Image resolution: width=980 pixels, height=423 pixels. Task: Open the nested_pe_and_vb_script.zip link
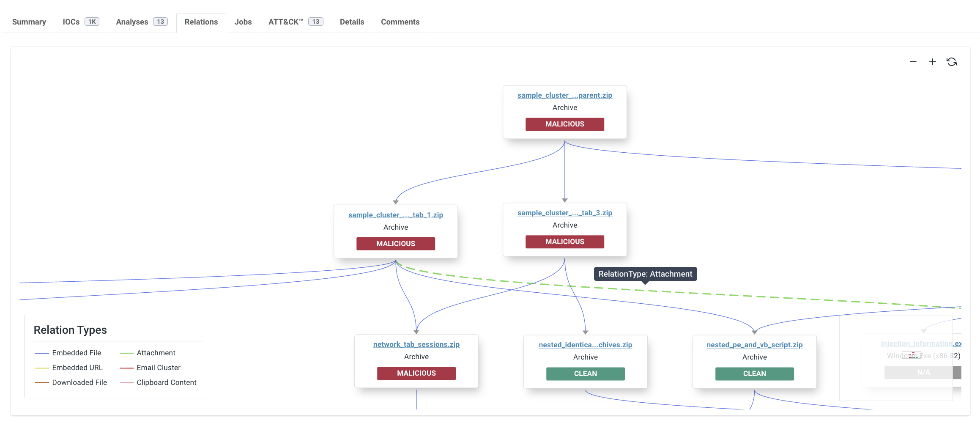click(754, 345)
